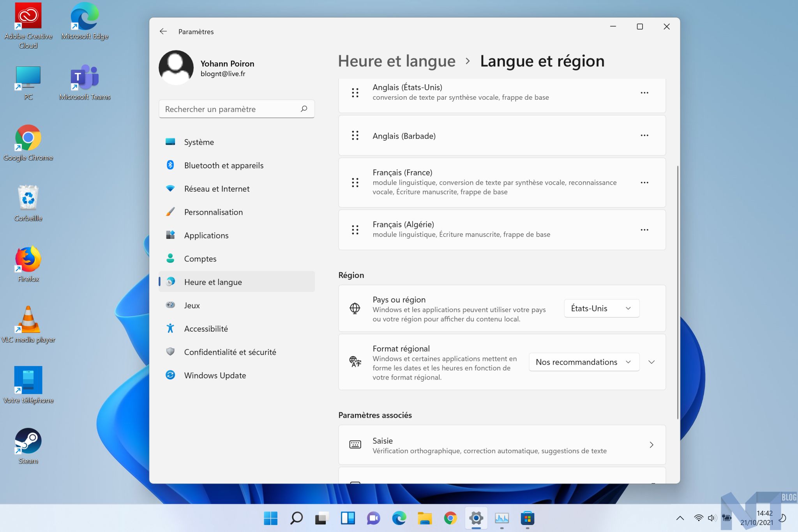Open options menu for Anglais (États-Unis)
The image size is (798, 532).
(644, 93)
